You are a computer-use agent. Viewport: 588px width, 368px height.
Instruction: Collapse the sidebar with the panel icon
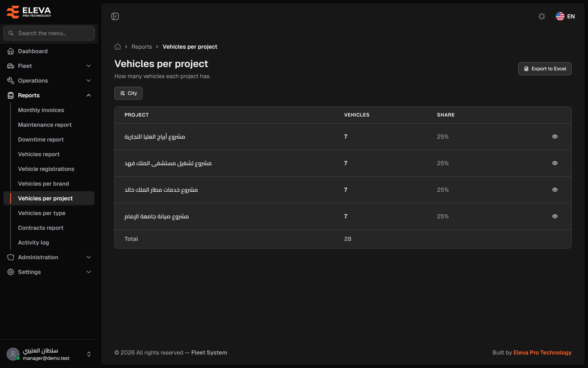[x=115, y=16]
